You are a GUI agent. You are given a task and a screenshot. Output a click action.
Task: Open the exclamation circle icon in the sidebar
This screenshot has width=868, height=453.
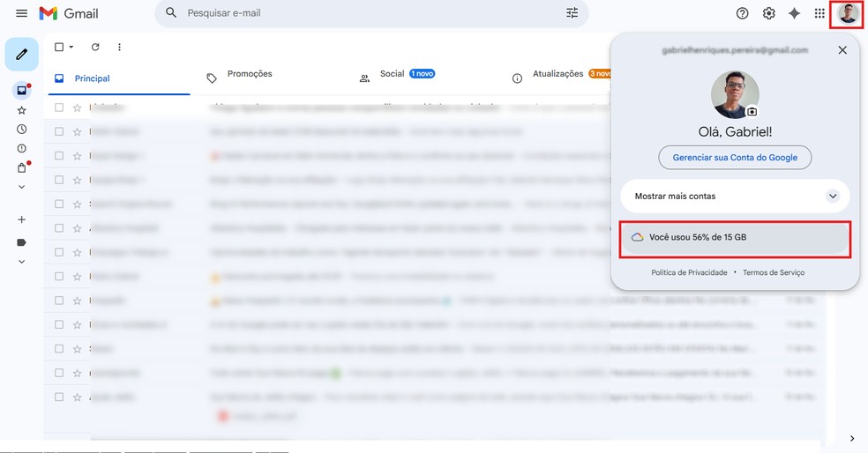pos(21,148)
